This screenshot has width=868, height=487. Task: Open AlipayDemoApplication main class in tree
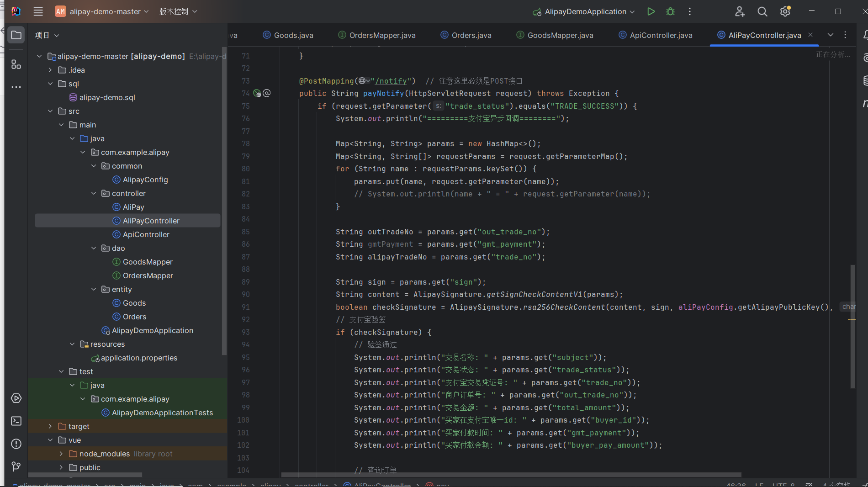click(x=148, y=330)
